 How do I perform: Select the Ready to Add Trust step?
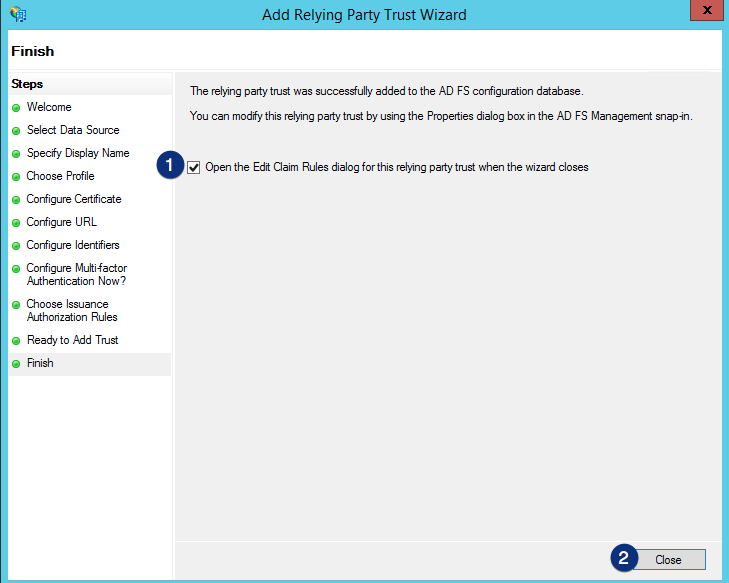coord(73,340)
